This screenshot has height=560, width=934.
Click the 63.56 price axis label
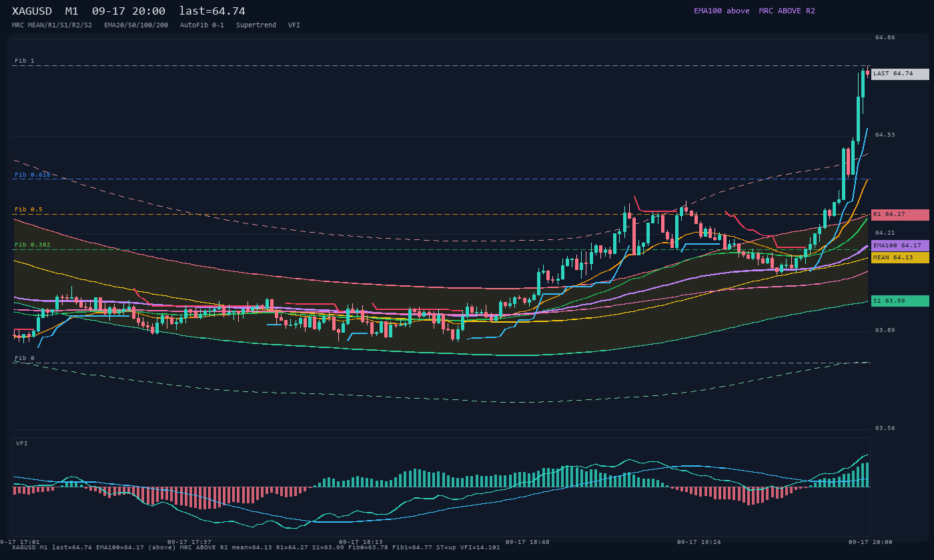click(885, 428)
